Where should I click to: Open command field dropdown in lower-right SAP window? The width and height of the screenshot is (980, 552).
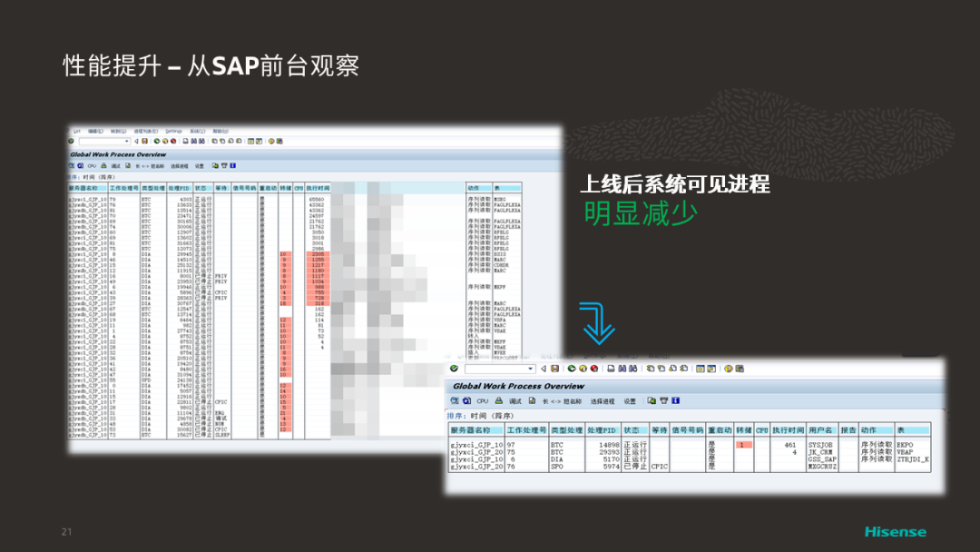point(531,369)
